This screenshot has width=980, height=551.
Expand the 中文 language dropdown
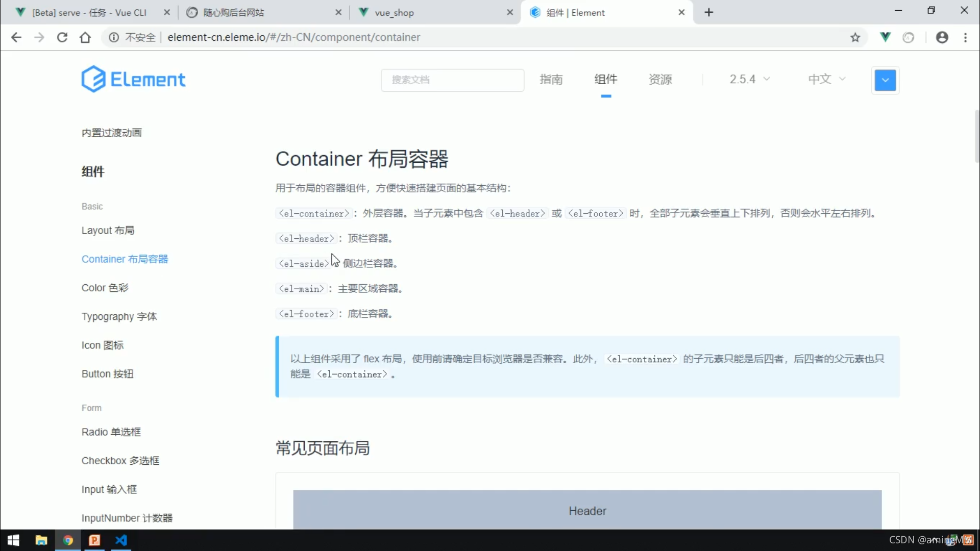click(827, 79)
